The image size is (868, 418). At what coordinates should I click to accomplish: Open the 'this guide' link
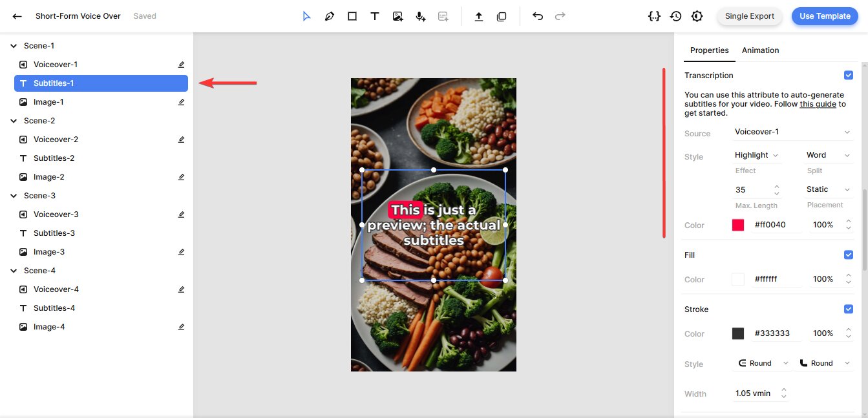pyautogui.click(x=818, y=104)
